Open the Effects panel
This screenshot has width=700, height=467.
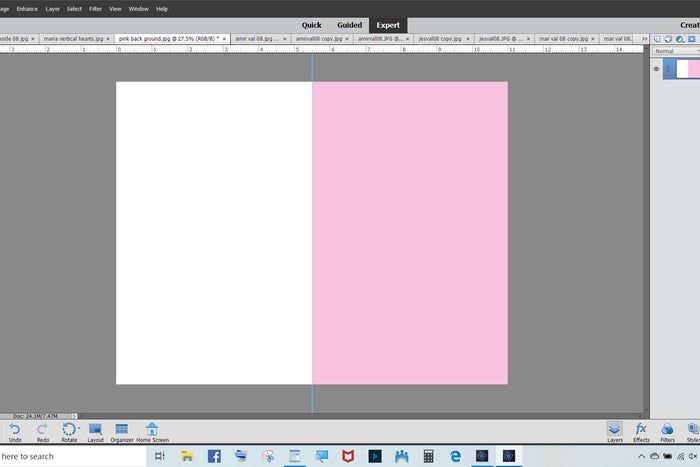[641, 428]
